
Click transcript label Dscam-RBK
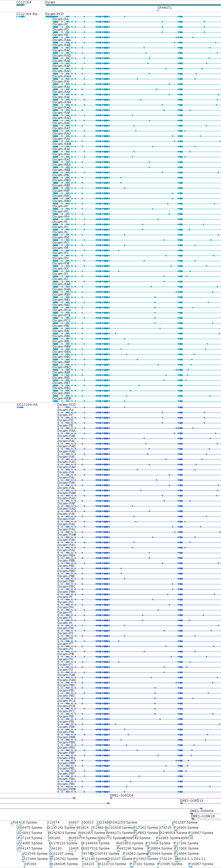61,336
